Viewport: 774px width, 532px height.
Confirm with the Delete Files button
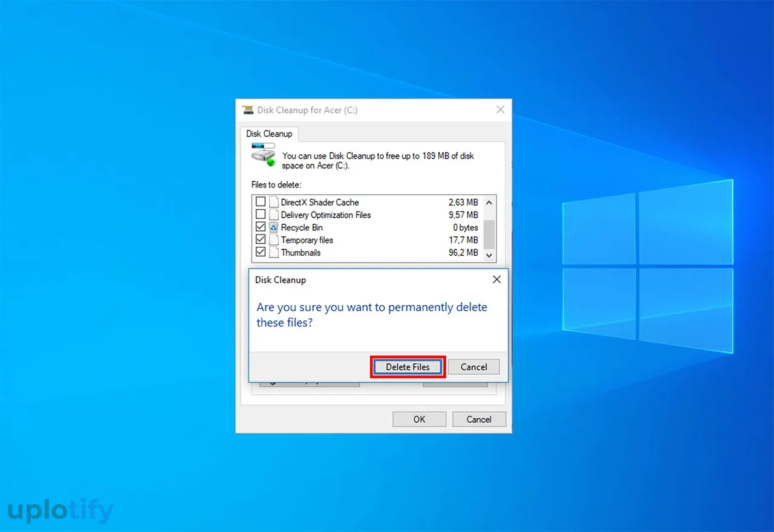408,367
